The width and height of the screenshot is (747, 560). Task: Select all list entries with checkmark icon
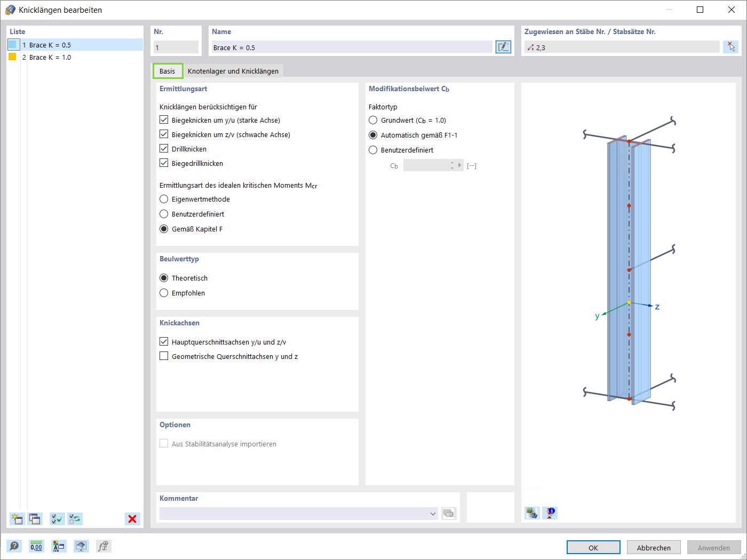coord(57,519)
